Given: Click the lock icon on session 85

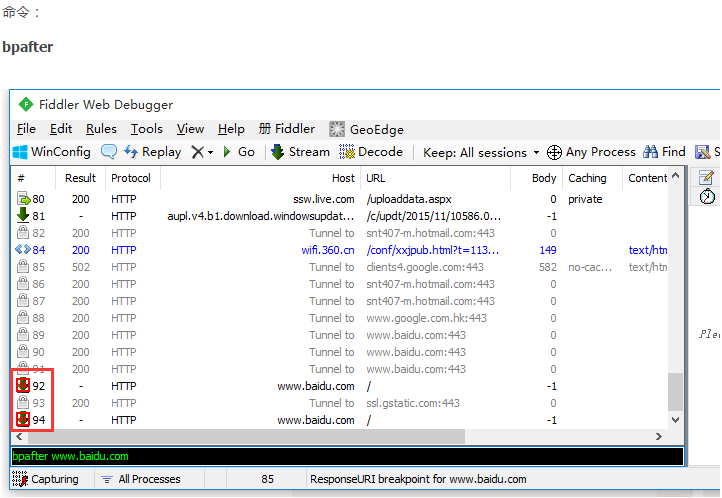Looking at the screenshot, I should pos(23,266).
